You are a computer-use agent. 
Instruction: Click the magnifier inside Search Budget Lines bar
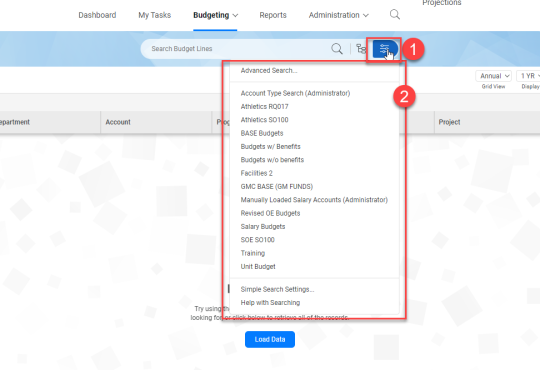click(x=337, y=49)
